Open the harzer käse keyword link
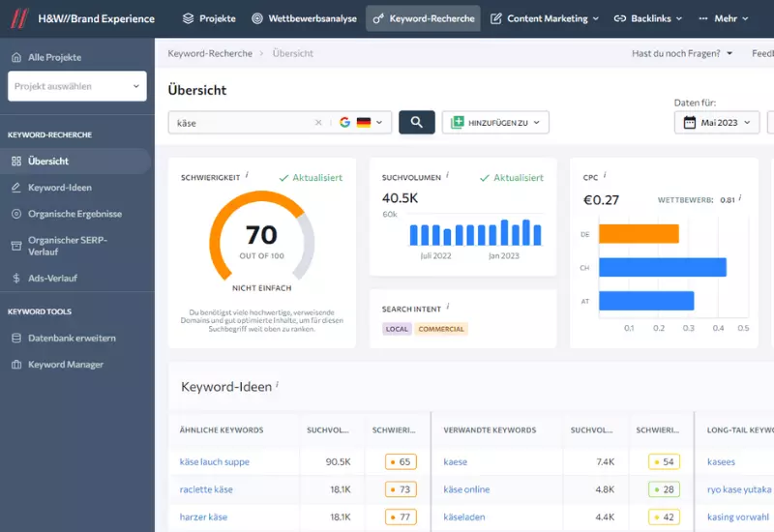 203,517
